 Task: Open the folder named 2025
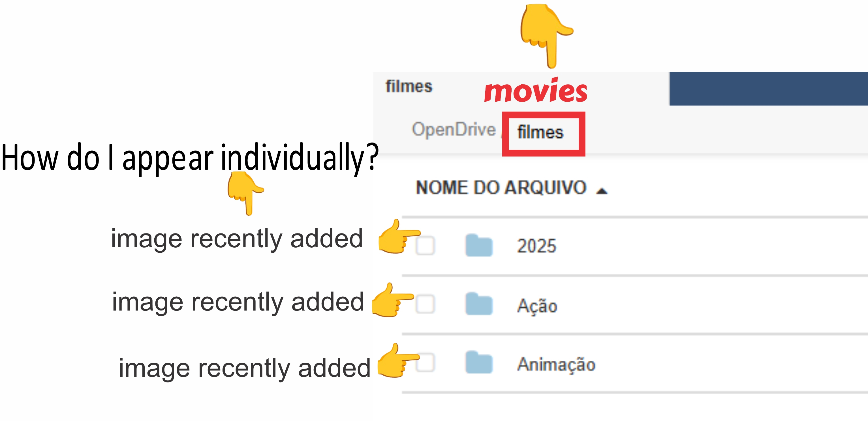[x=536, y=246]
